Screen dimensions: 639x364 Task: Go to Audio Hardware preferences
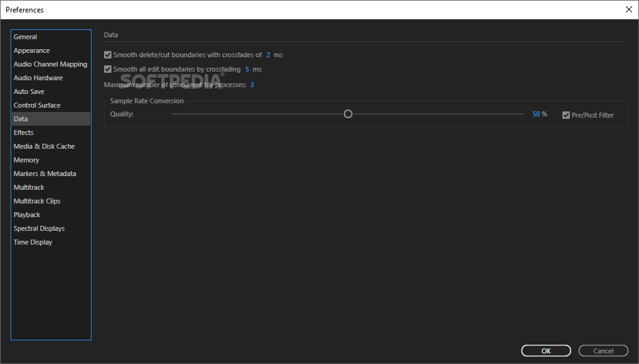[51, 78]
